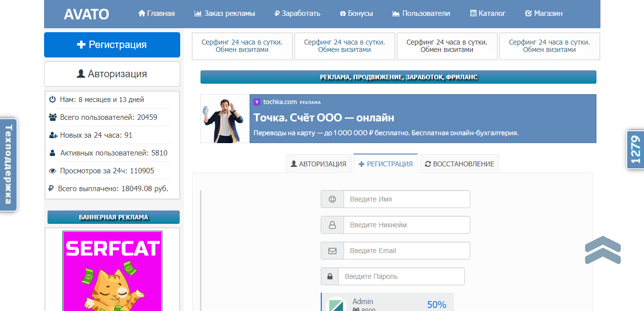The height and width of the screenshot is (311, 644).
Task: Open the Техподдержка side tab
Action: coord(8,165)
